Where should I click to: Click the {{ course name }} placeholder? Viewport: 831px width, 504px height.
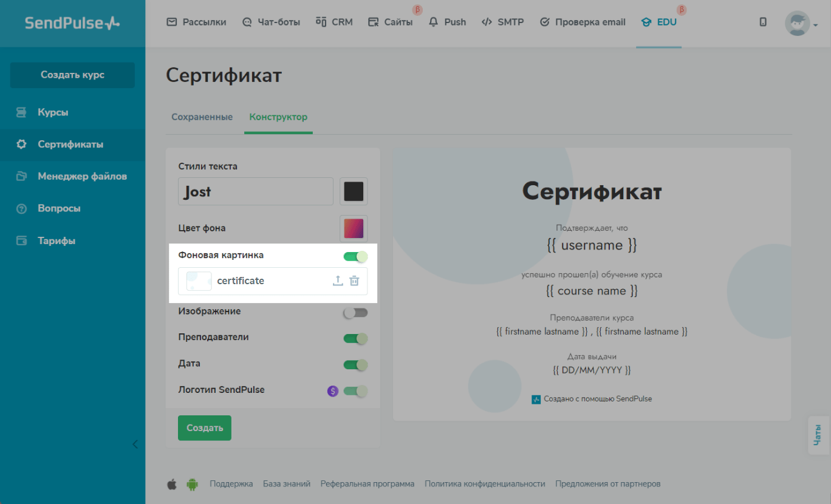[592, 291]
